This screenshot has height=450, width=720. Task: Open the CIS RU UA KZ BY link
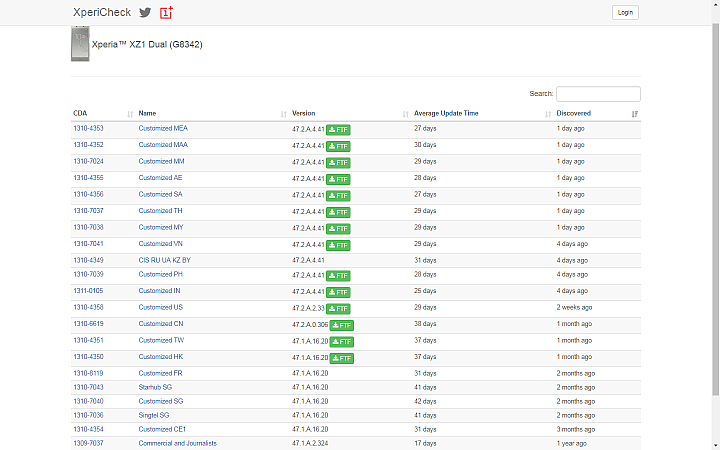pyautogui.click(x=164, y=260)
